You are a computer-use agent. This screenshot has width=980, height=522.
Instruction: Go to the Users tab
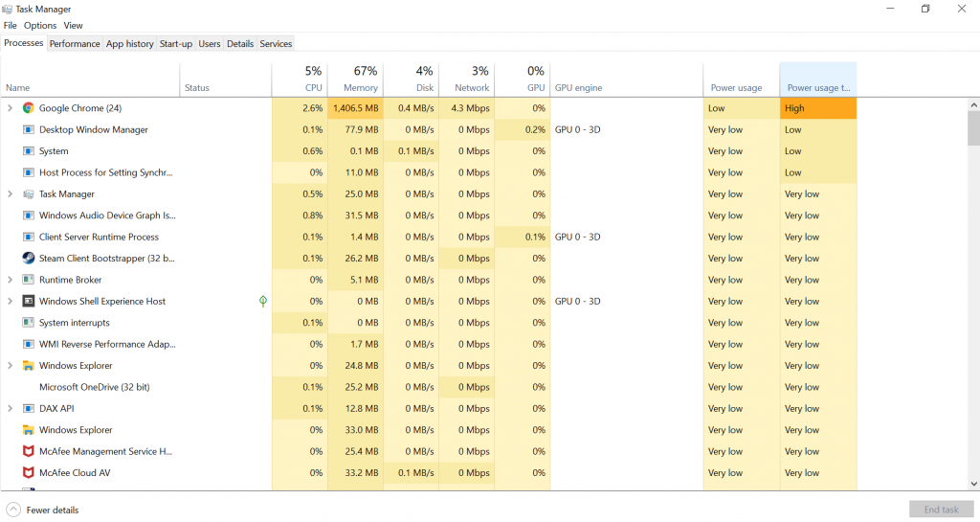[x=210, y=44]
